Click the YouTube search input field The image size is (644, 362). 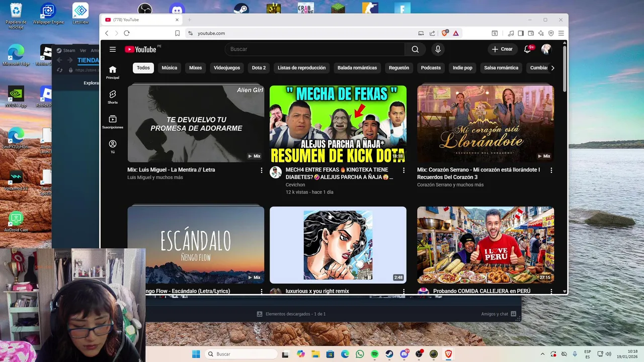tap(315, 49)
